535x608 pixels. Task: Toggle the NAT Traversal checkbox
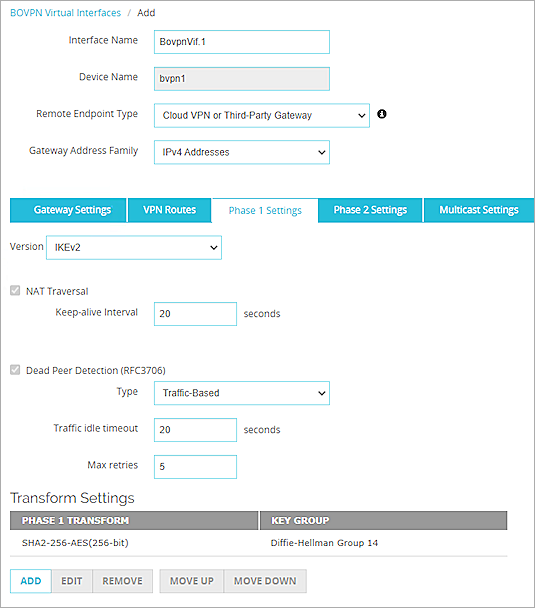point(15,290)
